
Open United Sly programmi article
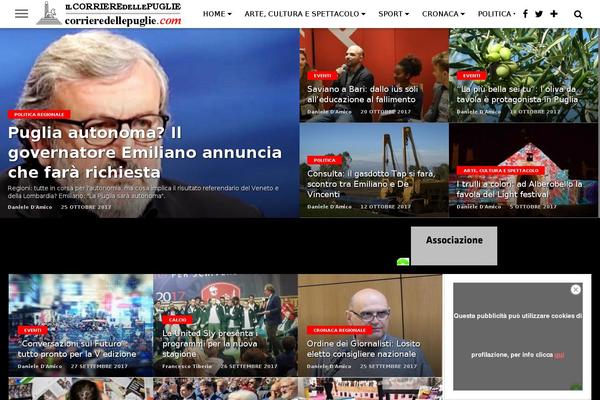pos(210,344)
